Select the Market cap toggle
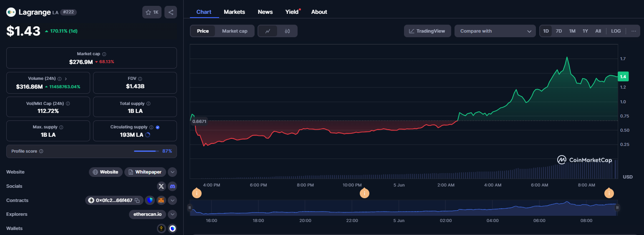The height and width of the screenshot is (235, 644). [235, 31]
